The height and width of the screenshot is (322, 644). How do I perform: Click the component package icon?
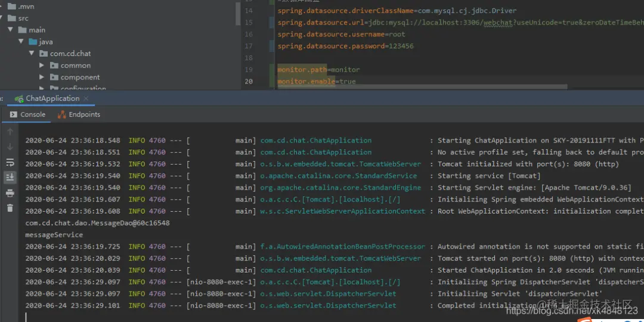click(54, 77)
